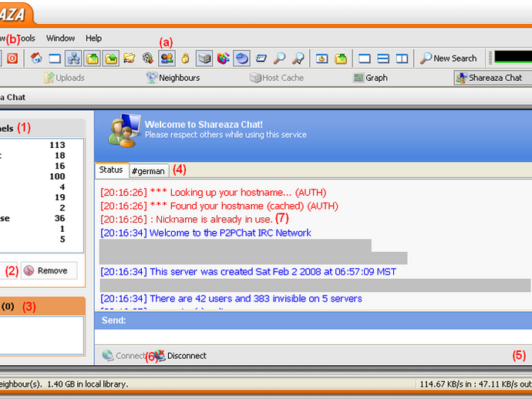The width and height of the screenshot is (532, 399).
Task: Select the Shareaza Chat window tab
Action: [x=493, y=78]
